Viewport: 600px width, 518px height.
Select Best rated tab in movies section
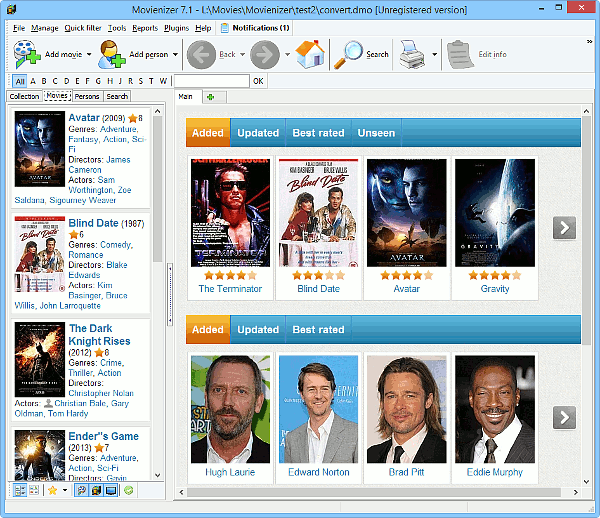318,133
